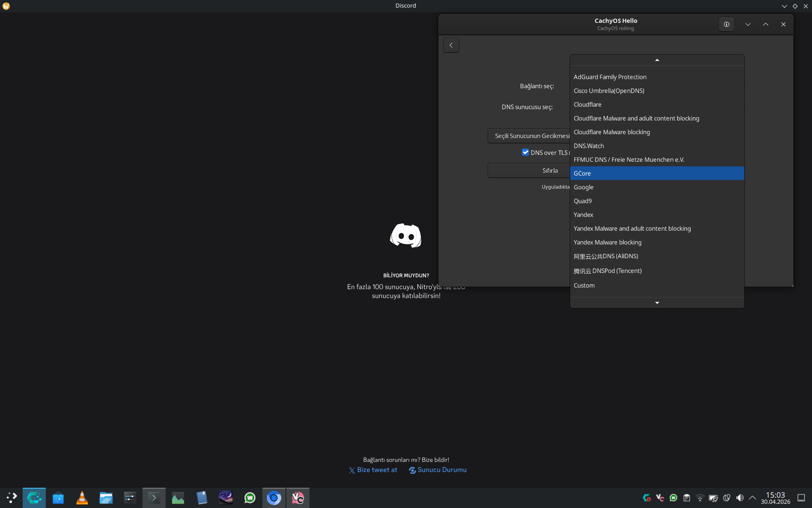812x508 pixels.
Task: Open the WhatsApp client taskbar icon
Action: (250, 498)
